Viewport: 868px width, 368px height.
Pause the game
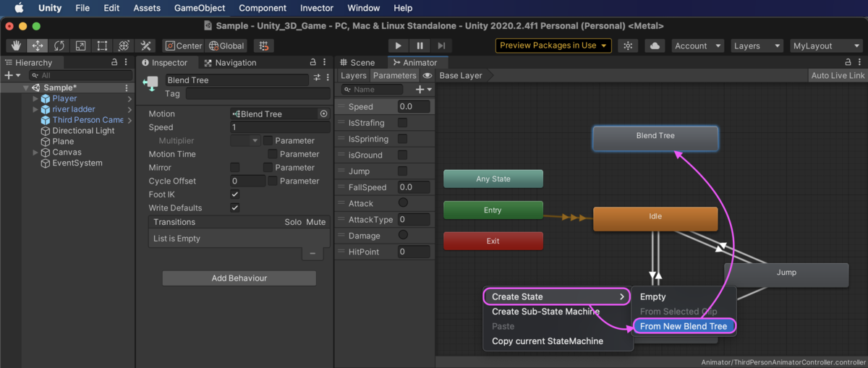point(420,46)
